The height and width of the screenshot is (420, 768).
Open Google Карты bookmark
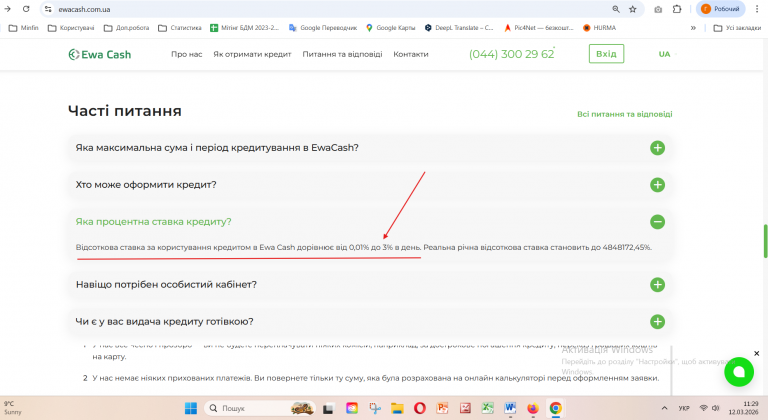[x=390, y=28]
